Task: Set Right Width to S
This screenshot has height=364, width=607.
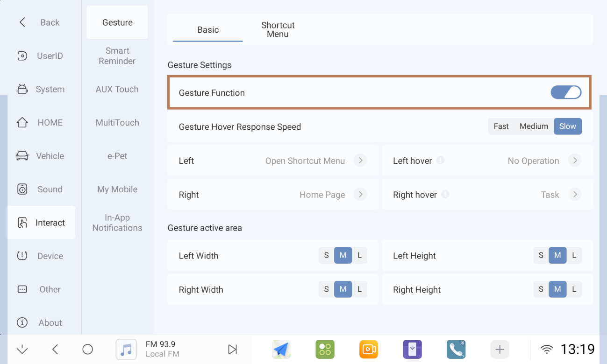Action: coord(326,289)
